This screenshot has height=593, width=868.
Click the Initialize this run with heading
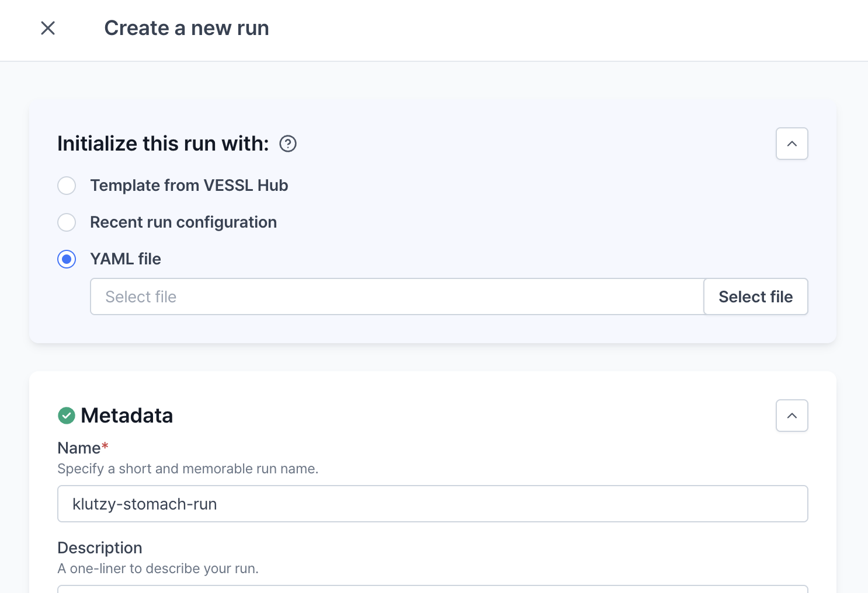163,144
